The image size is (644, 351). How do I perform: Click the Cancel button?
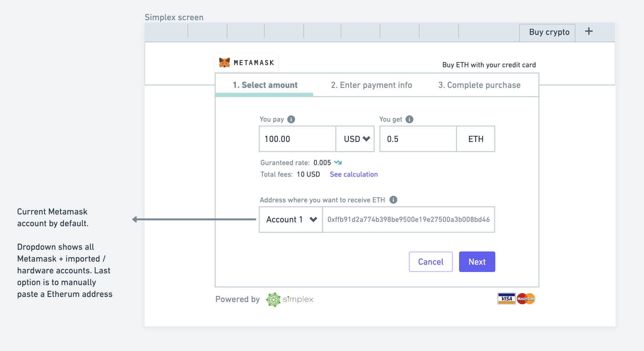[x=431, y=261]
